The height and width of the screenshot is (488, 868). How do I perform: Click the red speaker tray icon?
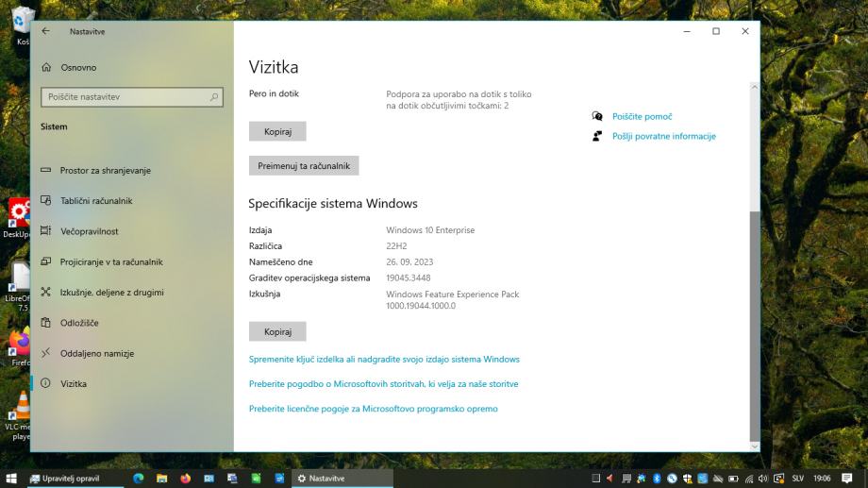point(610,478)
